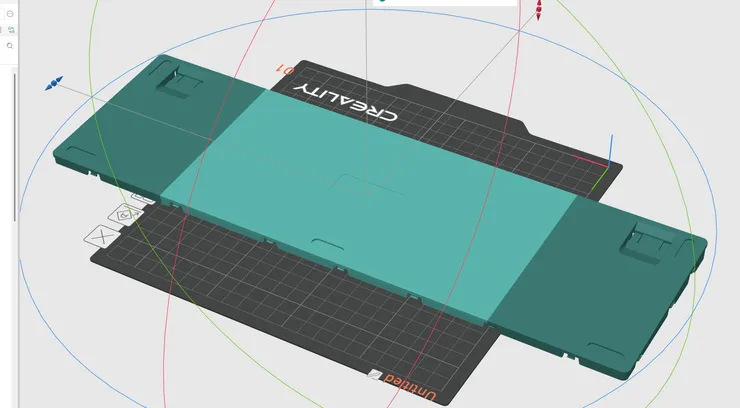Click the left panel vertical scrollbar
Viewport: 740px width, 408px height.
[x=15, y=146]
